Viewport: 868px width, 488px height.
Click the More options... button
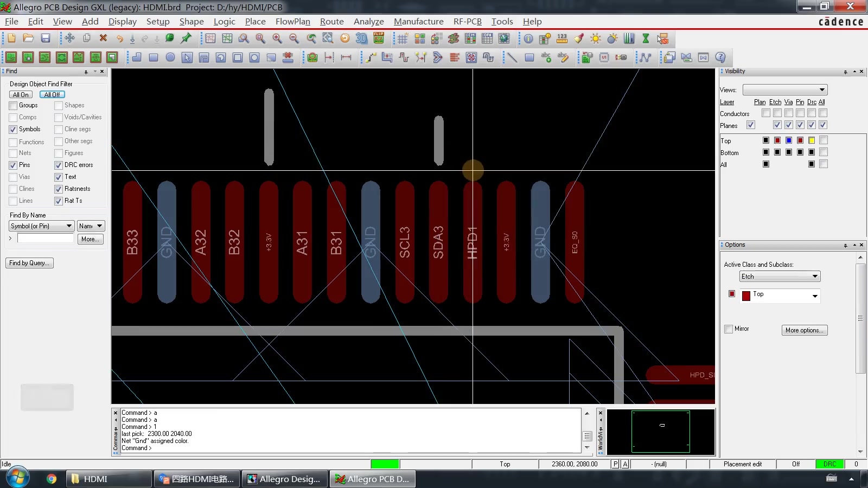(x=805, y=330)
